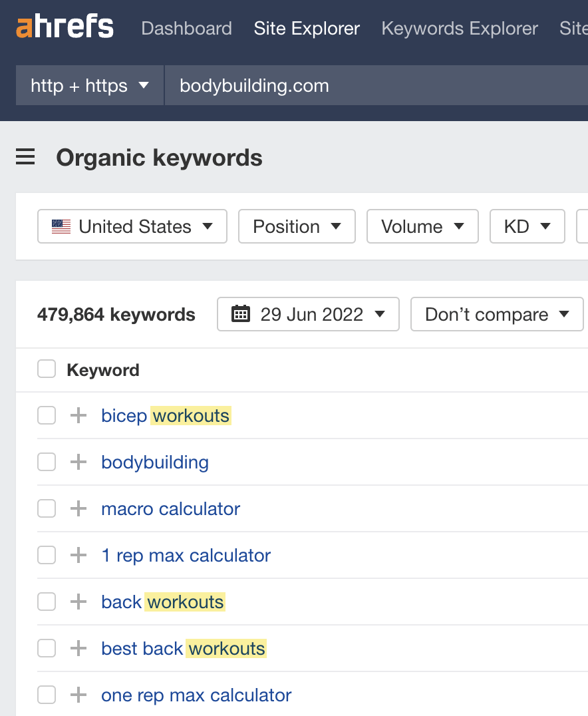Click the calendar icon in the date selector
588x716 pixels.
[x=240, y=313]
